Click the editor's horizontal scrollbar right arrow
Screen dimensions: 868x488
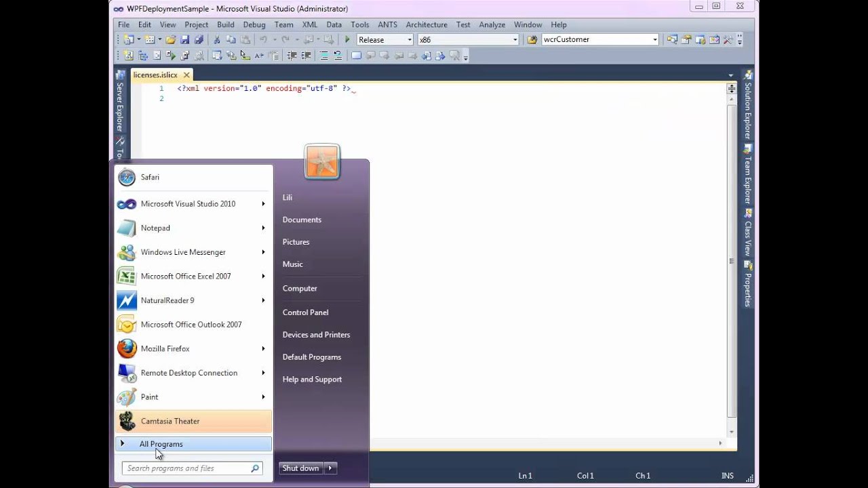click(x=720, y=443)
